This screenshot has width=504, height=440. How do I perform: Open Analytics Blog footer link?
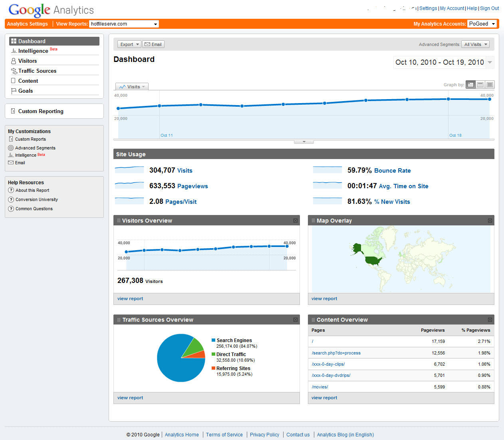click(x=345, y=435)
